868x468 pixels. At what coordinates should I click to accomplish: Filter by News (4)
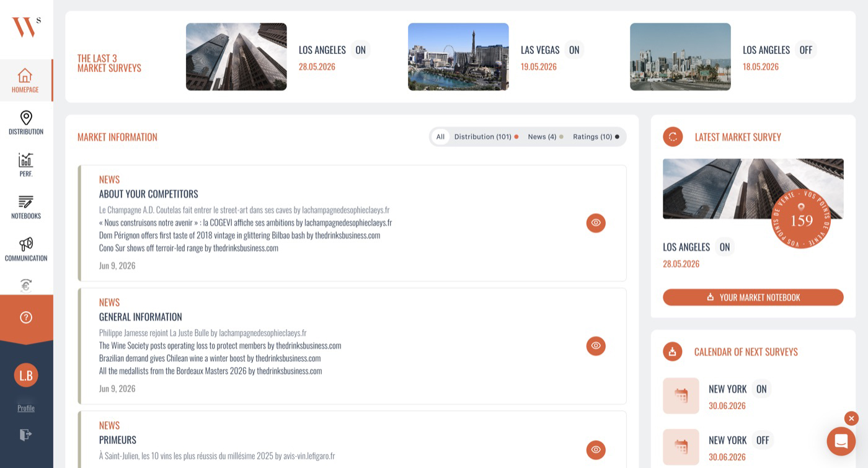coord(546,137)
